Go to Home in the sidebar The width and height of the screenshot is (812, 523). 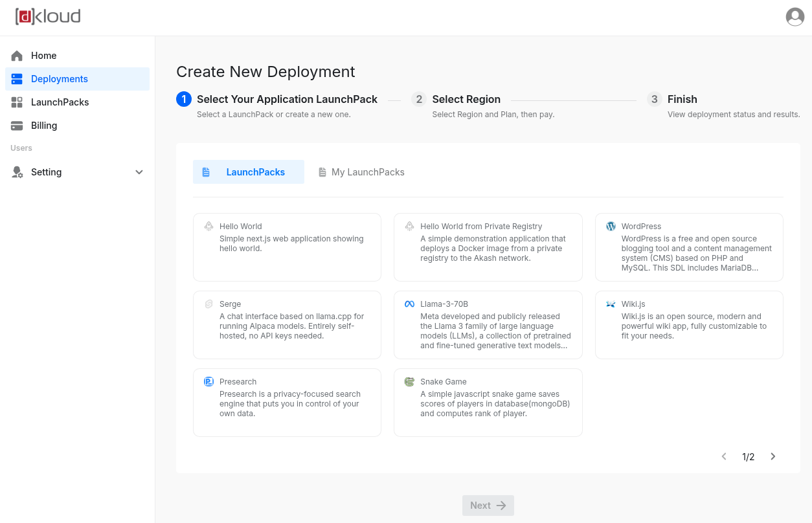tap(43, 56)
